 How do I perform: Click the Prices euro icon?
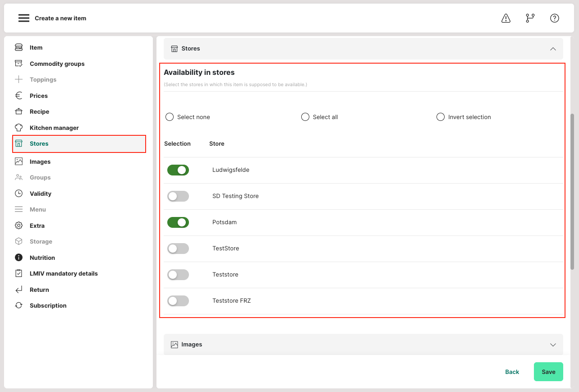tap(18, 96)
